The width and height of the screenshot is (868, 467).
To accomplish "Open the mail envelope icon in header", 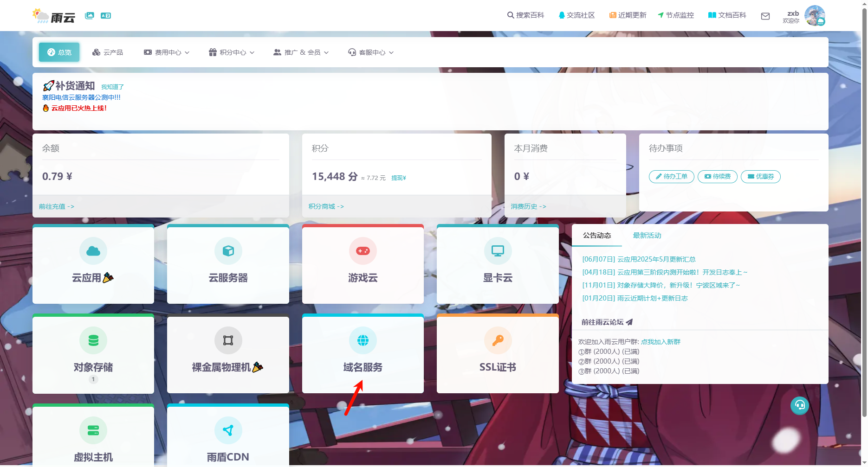I will pos(765,16).
